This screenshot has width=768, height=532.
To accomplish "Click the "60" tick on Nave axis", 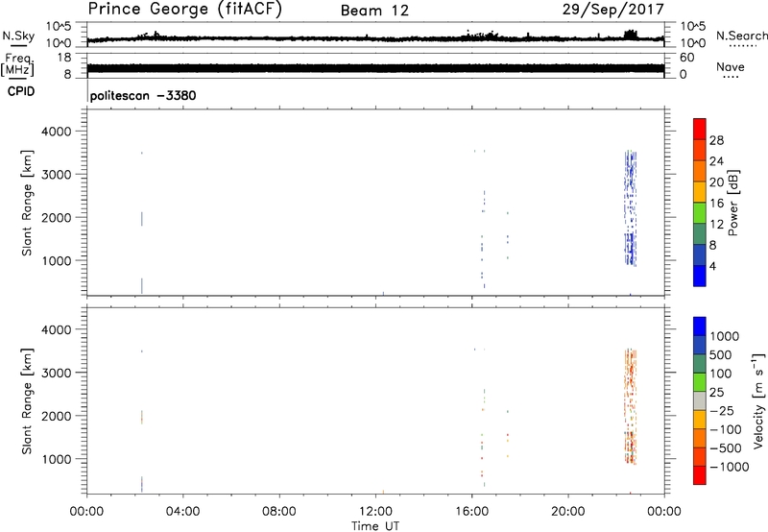I will point(686,58).
